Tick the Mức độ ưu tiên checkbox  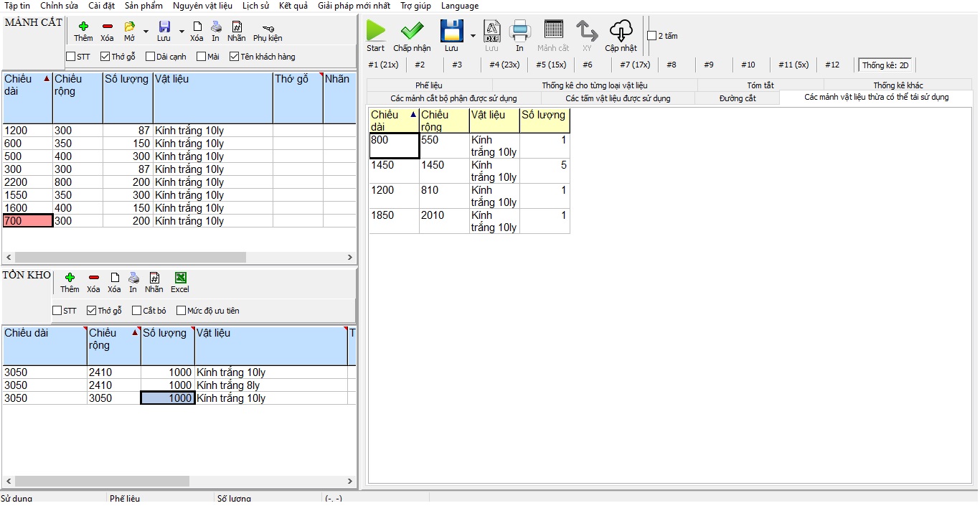181,311
